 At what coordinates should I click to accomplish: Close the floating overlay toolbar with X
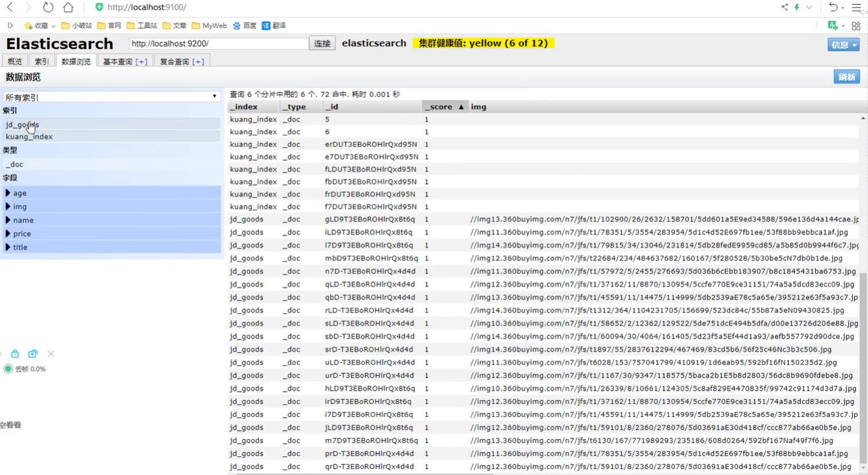[51, 354]
